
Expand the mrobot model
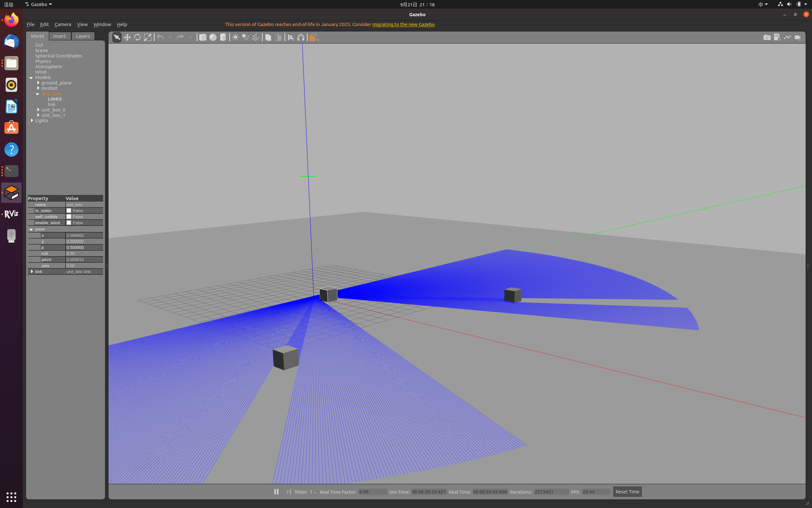coord(38,88)
